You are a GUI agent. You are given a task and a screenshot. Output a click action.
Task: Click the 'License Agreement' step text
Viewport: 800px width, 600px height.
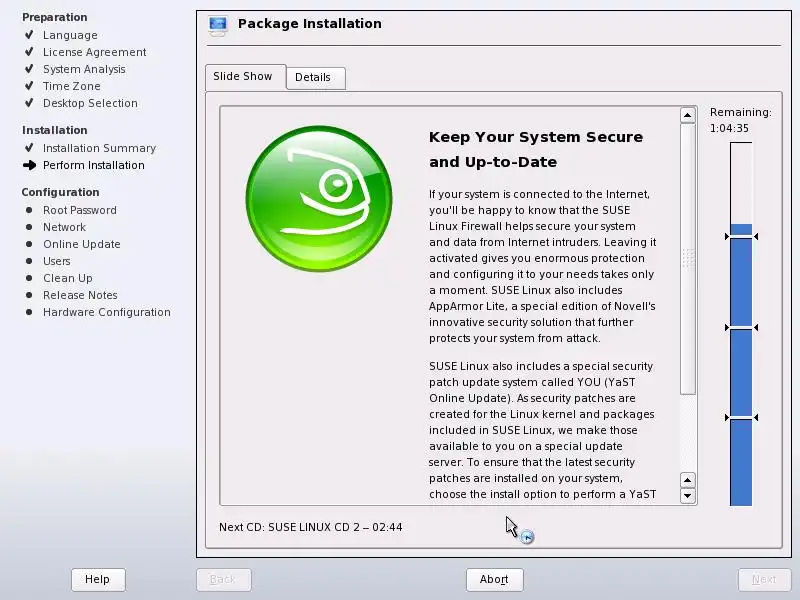tap(94, 52)
